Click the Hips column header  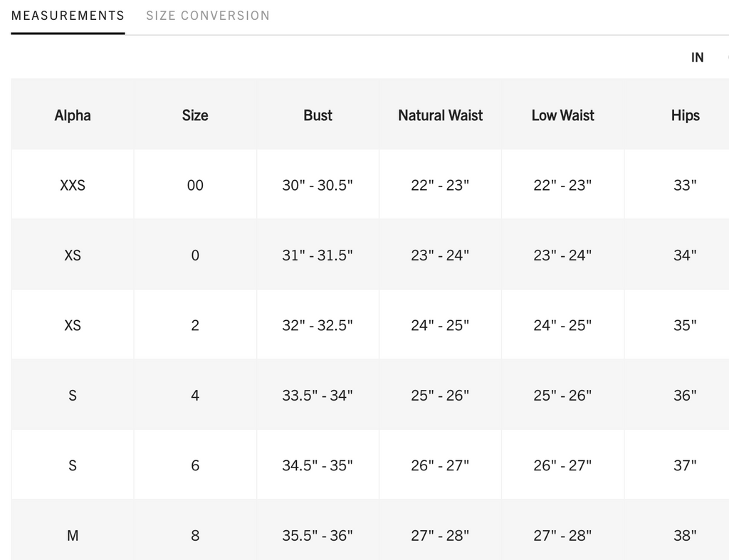coord(685,115)
